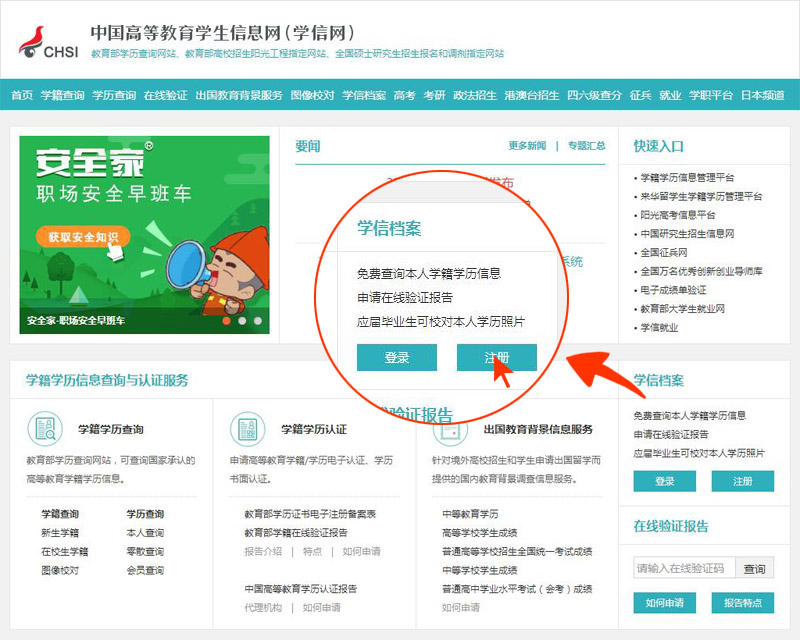Open 港澳台招生 in the navigation bar

[x=532, y=95]
